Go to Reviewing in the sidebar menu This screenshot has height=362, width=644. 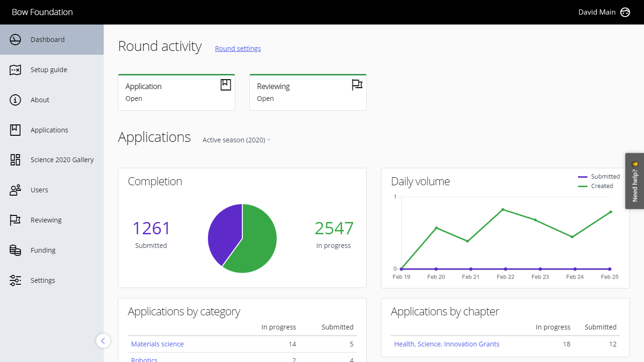[46, 220]
